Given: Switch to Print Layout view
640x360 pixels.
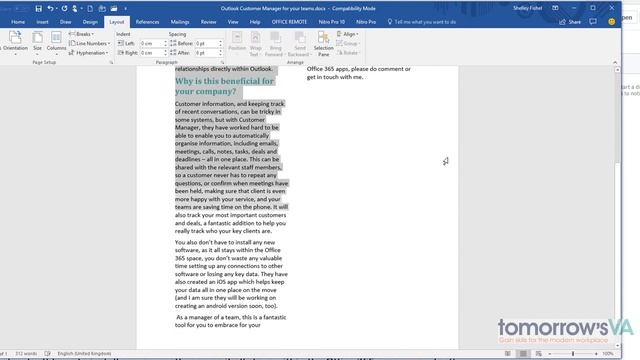Looking at the screenshot, I should pyautogui.click(x=523, y=353).
